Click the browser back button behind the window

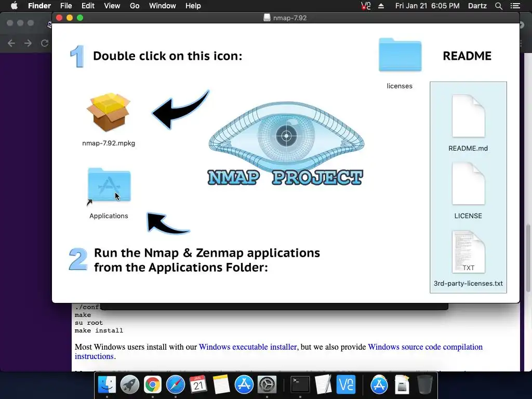(11, 43)
